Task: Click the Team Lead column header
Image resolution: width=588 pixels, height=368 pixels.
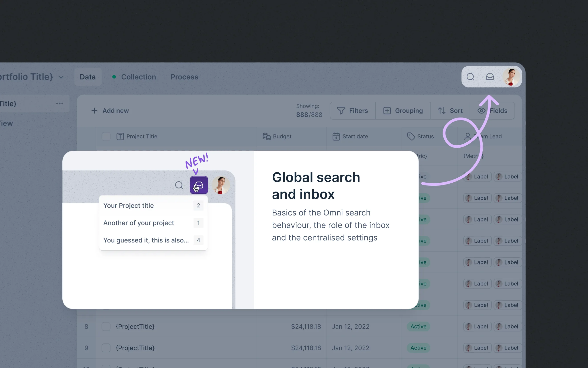Action: 483,136
